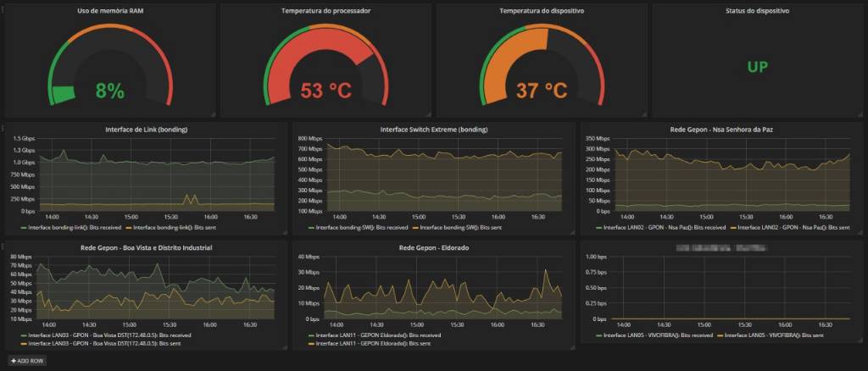Screen dimensions: 868x371
Task: Toggle series LAN03 Boa Vista DST Bits received
Action: [109, 335]
